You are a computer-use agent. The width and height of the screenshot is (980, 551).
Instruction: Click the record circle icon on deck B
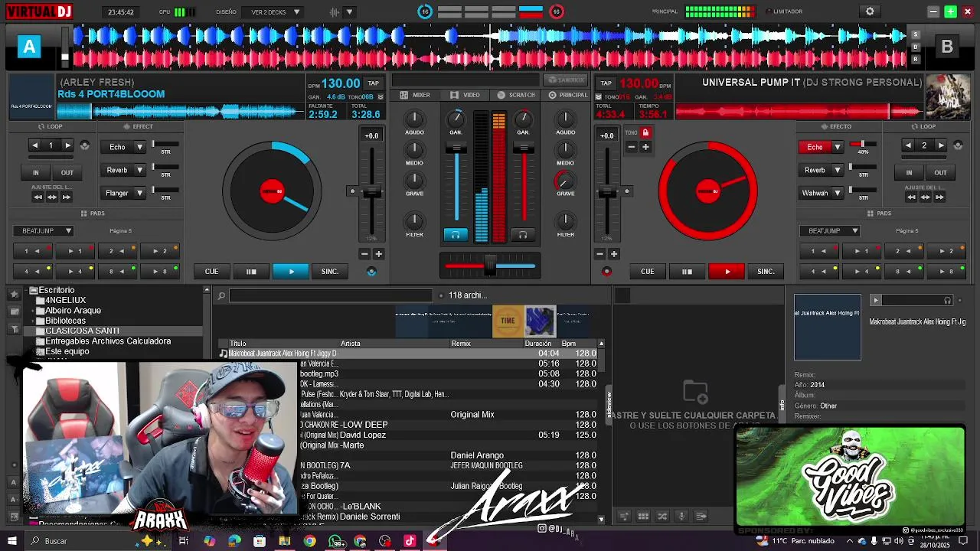[606, 272]
